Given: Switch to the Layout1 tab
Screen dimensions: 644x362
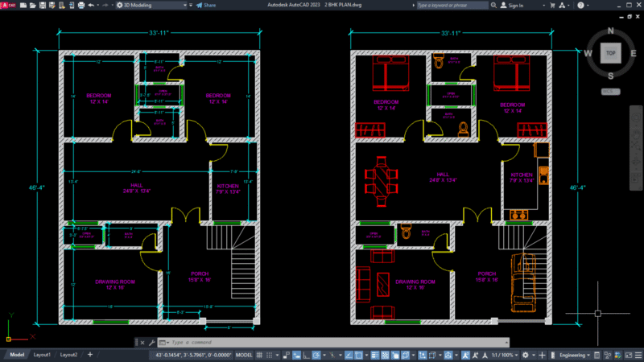Looking at the screenshot, I should click(42, 355).
